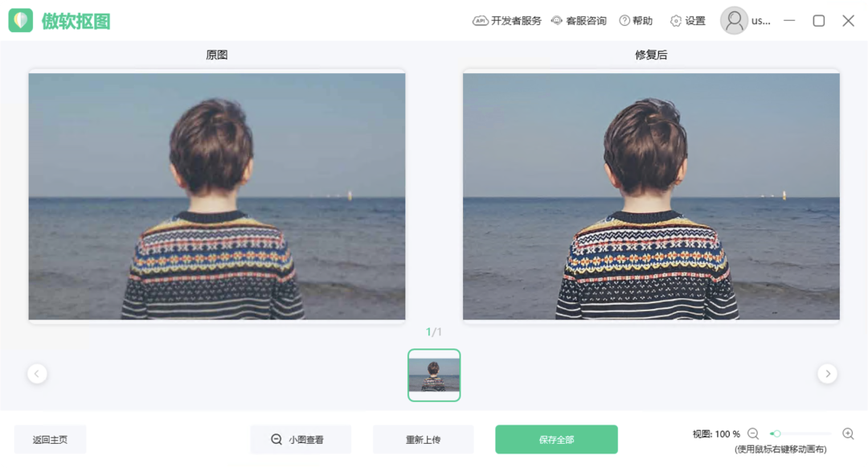868x468 pixels.
Task: Adjust the view zoom slider handle
Action: (776, 433)
